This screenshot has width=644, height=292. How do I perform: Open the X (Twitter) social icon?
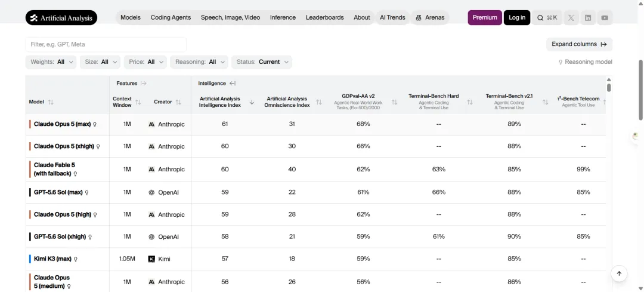coord(571,18)
